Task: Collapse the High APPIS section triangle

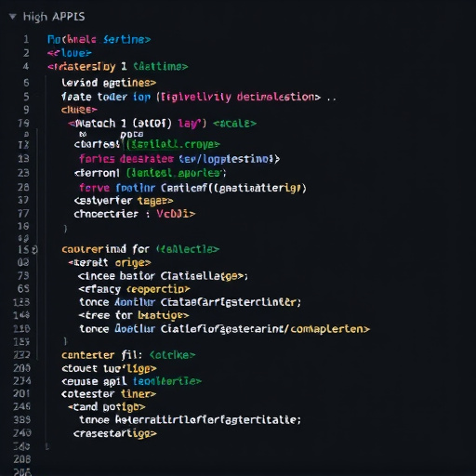Action: 12,17
